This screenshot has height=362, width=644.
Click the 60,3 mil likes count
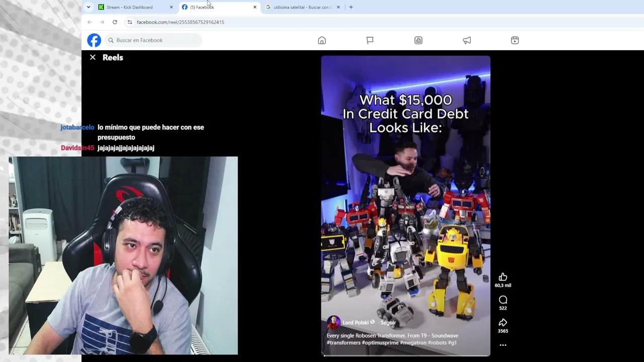click(503, 286)
